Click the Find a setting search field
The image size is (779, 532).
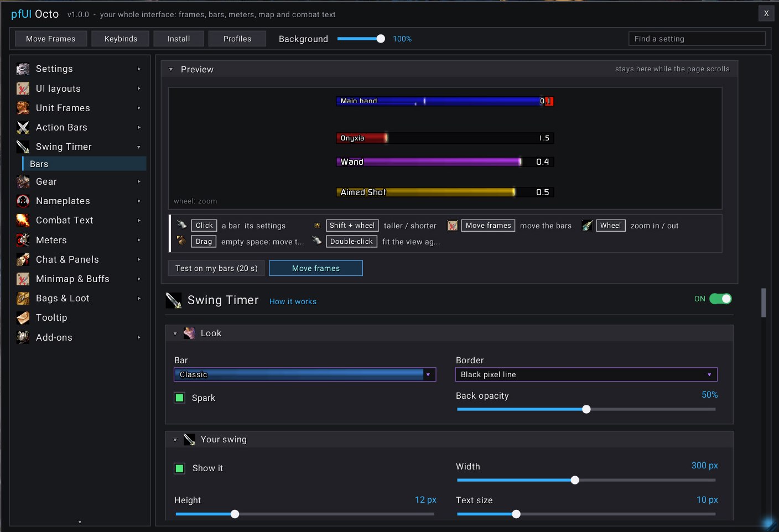point(697,39)
